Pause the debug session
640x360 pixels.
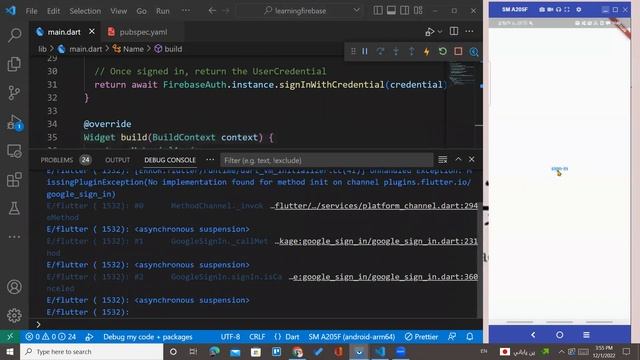[x=365, y=51]
